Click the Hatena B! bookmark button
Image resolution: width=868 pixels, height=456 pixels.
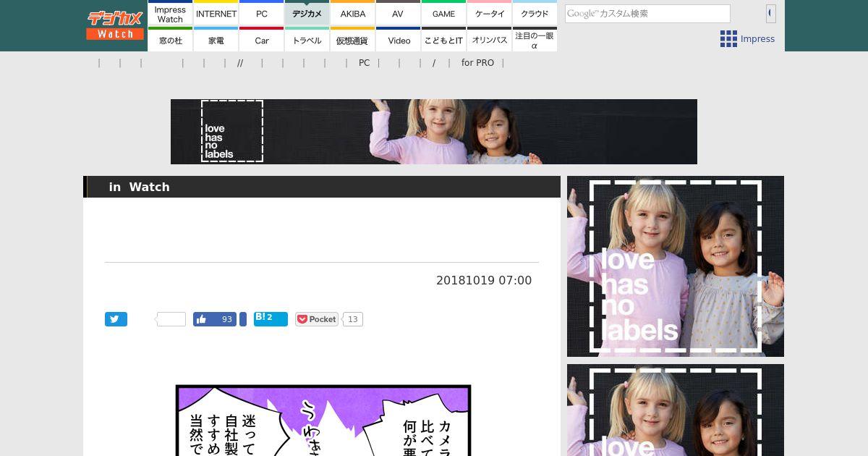pyautogui.click(x=271, y=319)
